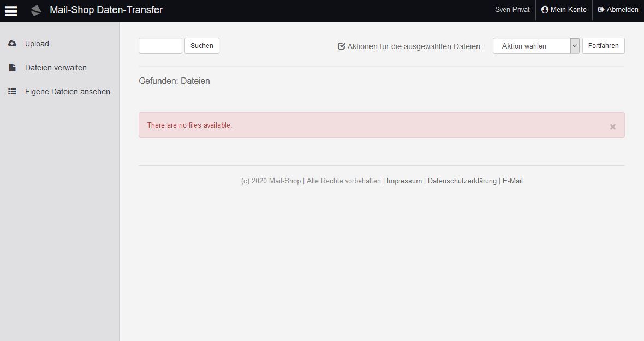Open Upload in the sidebar
Image resolution: width=644 pixels, height=341 pixels.
(37, 44)
